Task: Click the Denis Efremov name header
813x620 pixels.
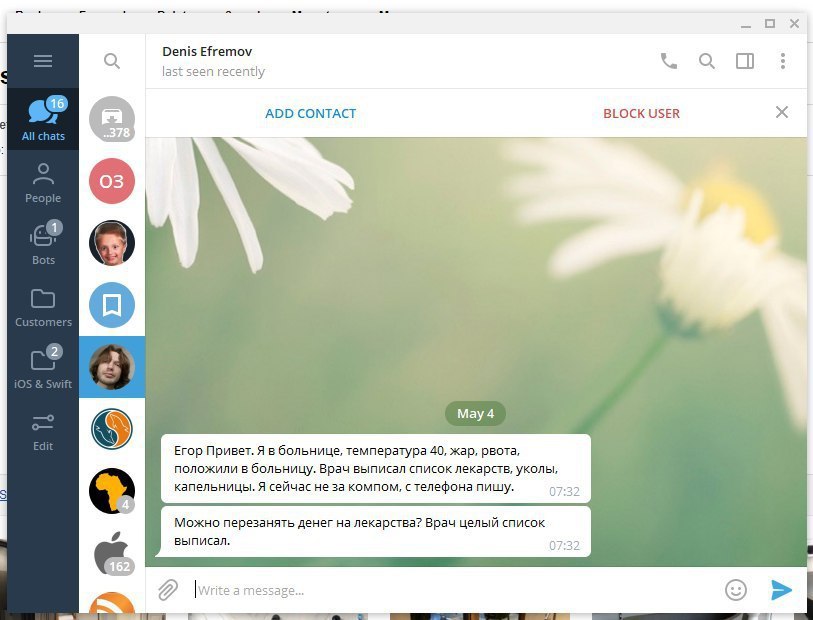Action: 207,51
